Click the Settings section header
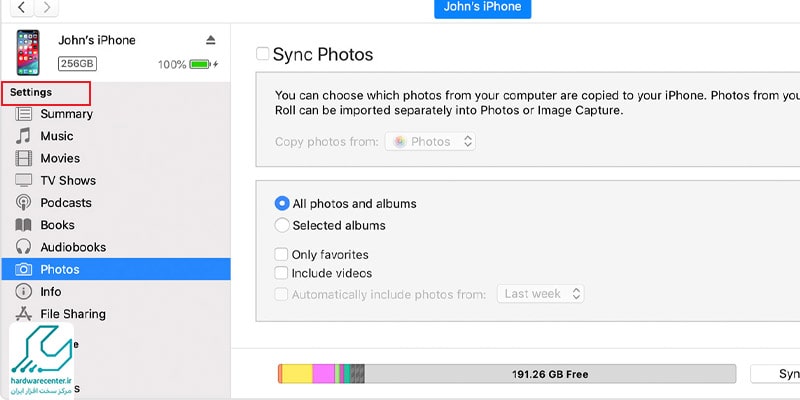Viewport: 800px width, 400px height. [x=31, y=92]
